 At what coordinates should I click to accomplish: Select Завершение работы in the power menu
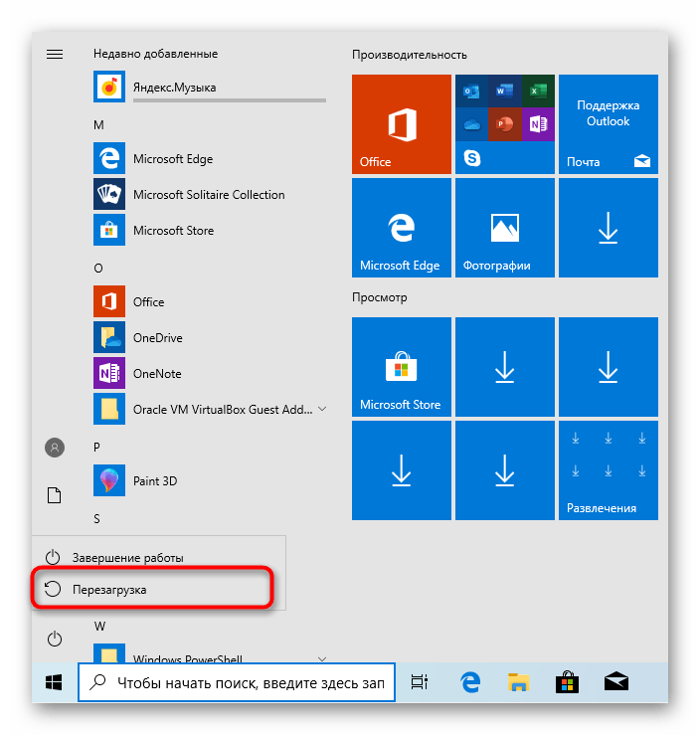click(159, 557)
